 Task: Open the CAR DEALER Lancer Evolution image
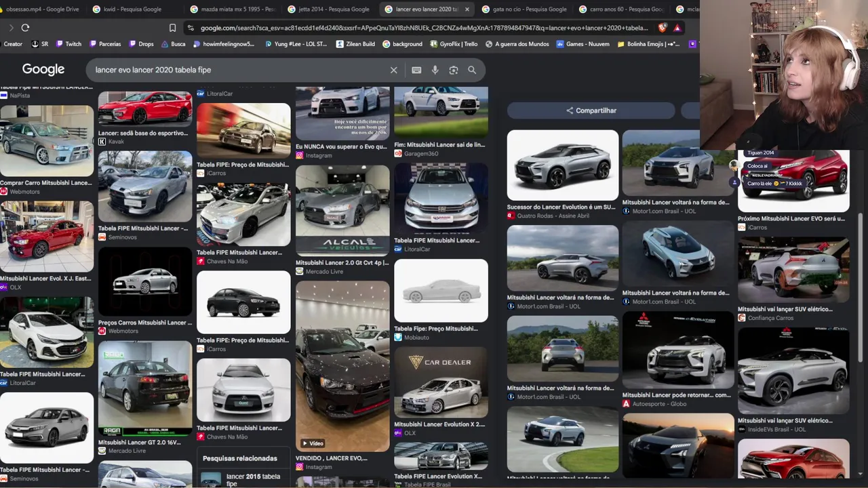(441, 383)
